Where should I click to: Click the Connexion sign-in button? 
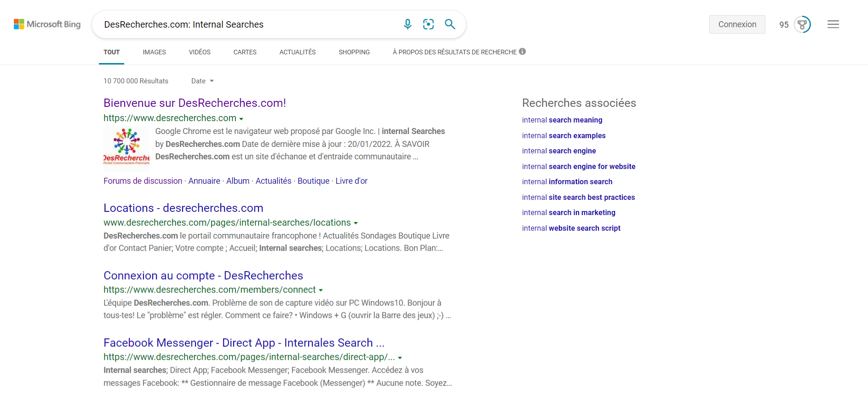737,24
